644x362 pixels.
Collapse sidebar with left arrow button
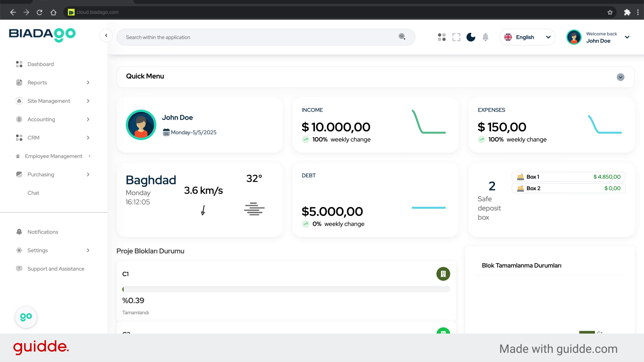pos(106,36)
